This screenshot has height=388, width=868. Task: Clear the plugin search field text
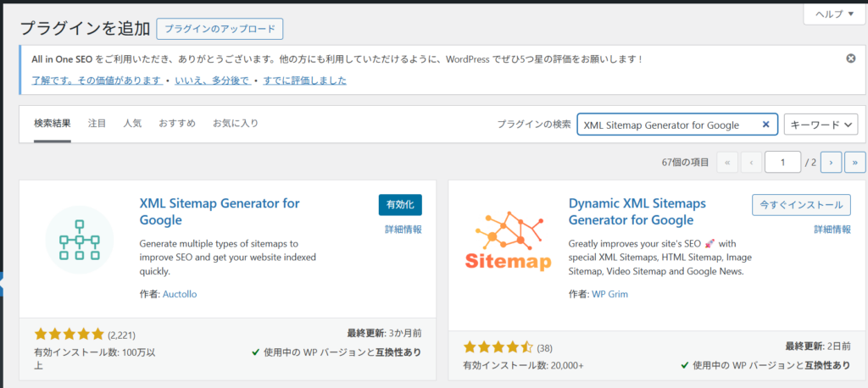[765, 125]
